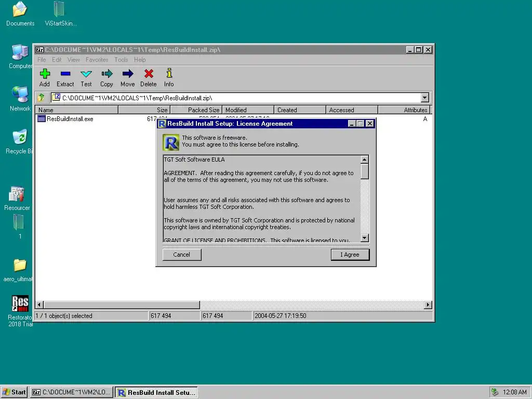Click the status bar date 2004-05-27 17:19:50
Screen dimensions: 532x399
[280, 316]
